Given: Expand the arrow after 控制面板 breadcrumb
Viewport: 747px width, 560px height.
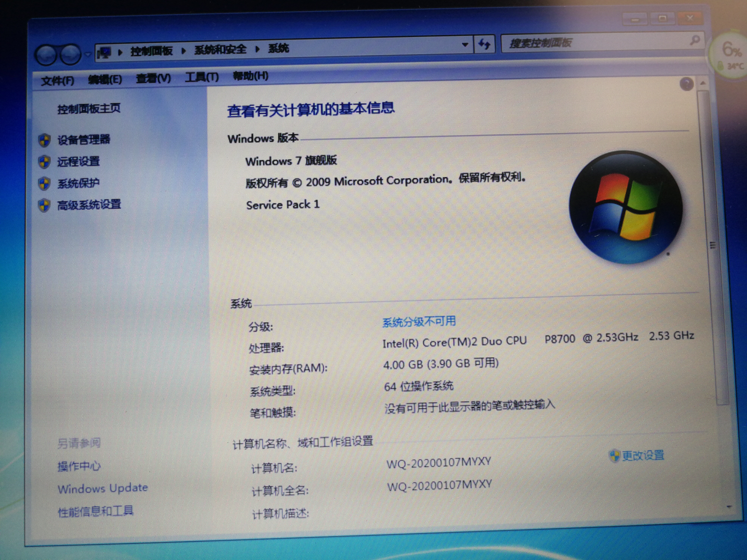Looking at the screenshot, I should pos(183,51).
